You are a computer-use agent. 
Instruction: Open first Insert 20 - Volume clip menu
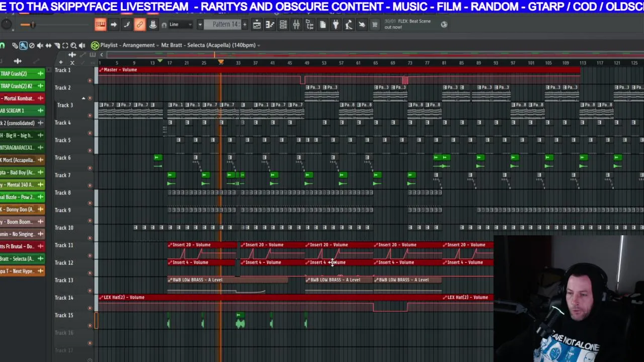click(x=170, y=245)
